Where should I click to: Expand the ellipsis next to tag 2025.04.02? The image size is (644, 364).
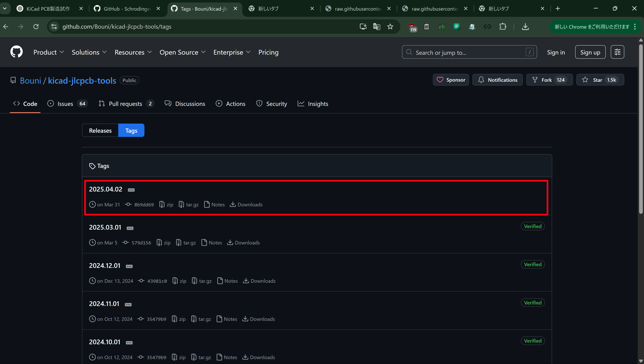click(x=131, y=190)
